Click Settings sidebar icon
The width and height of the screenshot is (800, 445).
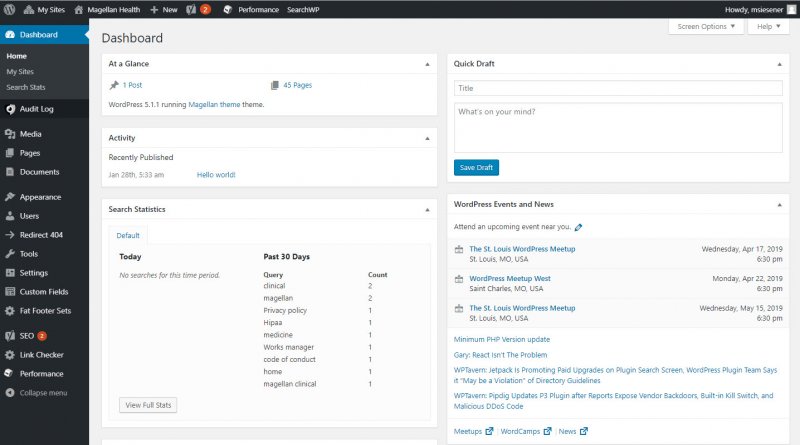pyautogui.click(x=10, y=273)
